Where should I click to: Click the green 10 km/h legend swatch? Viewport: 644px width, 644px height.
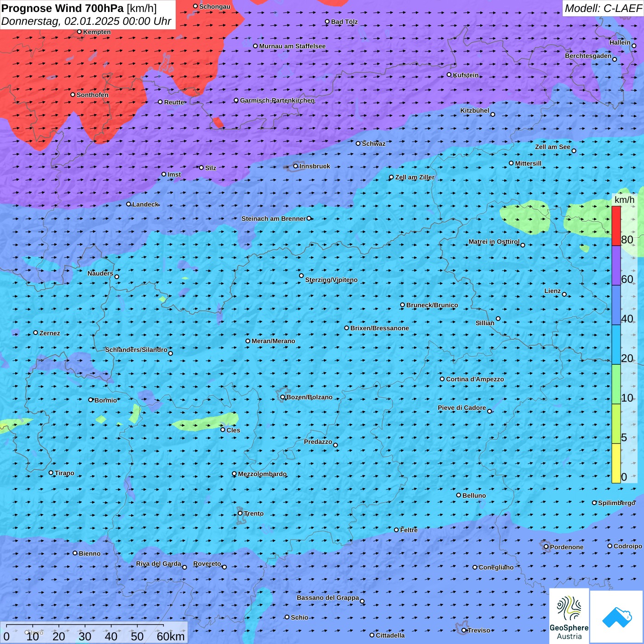(616, 385)
